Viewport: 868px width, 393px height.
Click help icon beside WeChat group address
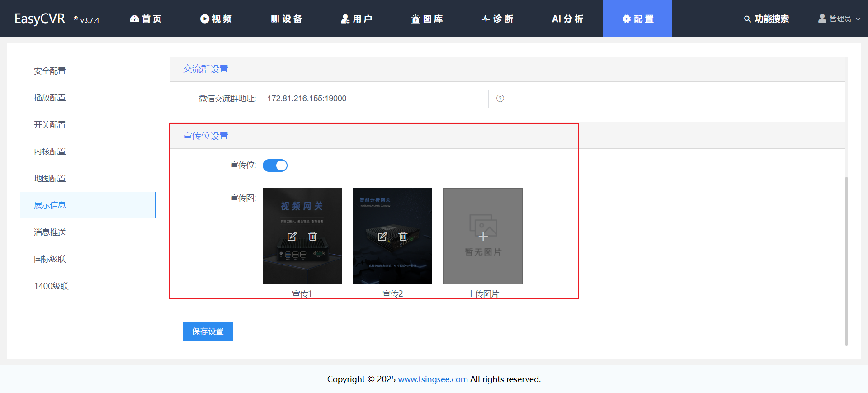500,99
